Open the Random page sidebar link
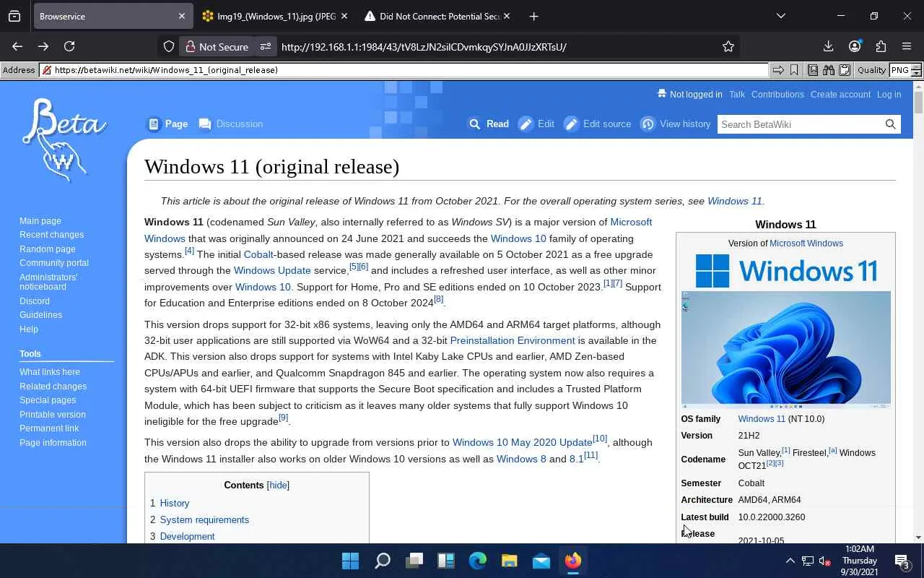The height and width of the screenshot is (578, 924). click(48, 249)
